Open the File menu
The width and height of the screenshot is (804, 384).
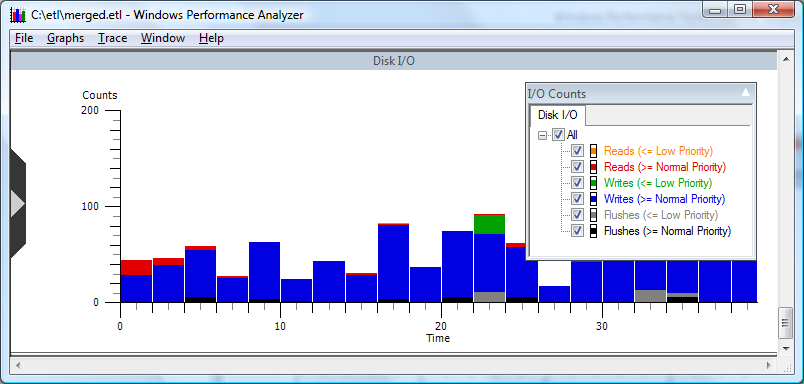[x=24, y=38]
